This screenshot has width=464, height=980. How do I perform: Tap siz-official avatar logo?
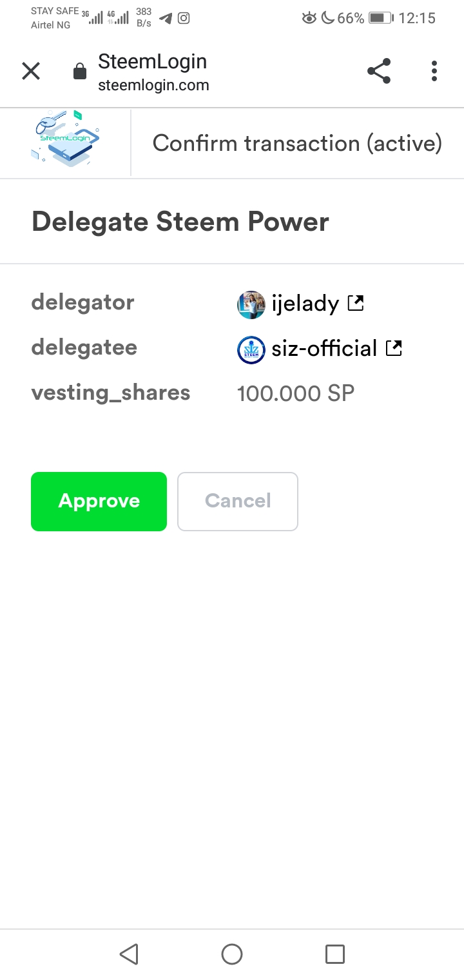pyautogui.click(x=251, y=350)
